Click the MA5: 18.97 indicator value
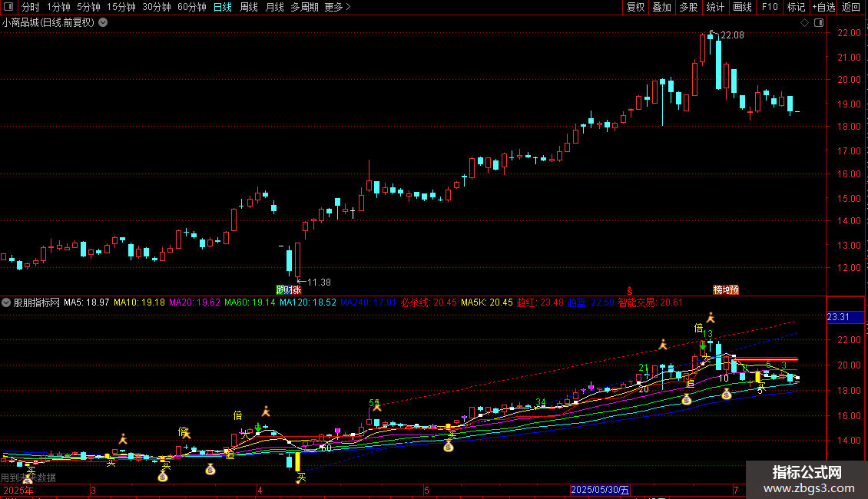 coord(86,302)
